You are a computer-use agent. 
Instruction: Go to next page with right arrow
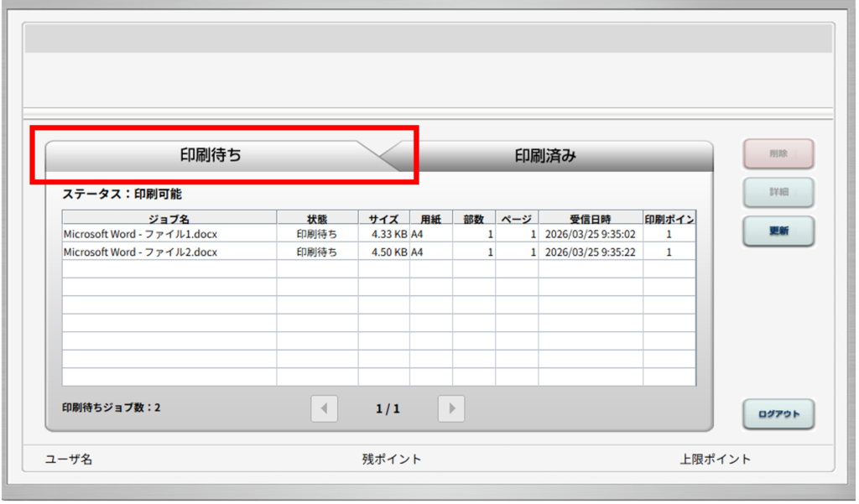coord(451,408)
